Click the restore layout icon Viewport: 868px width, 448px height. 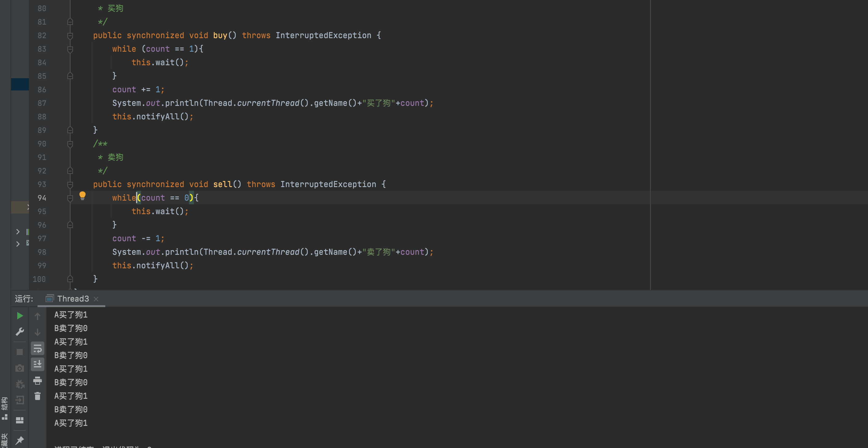pos(20,420)
